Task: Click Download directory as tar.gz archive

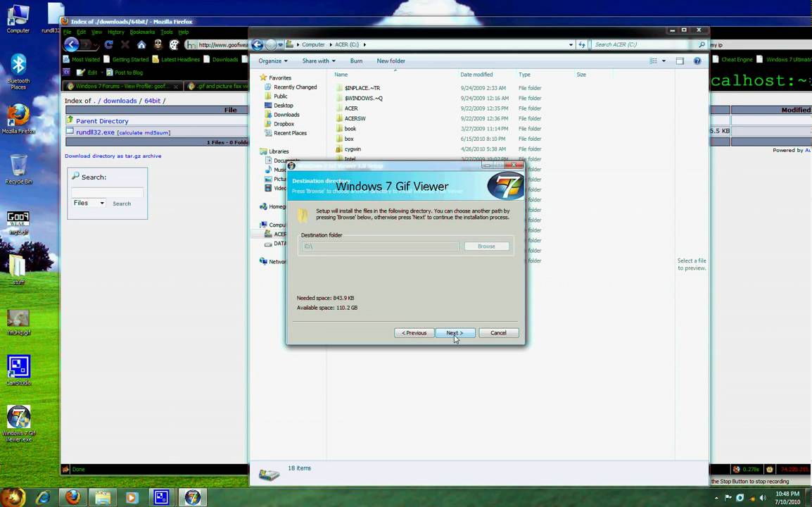Action: coord(113,156)
